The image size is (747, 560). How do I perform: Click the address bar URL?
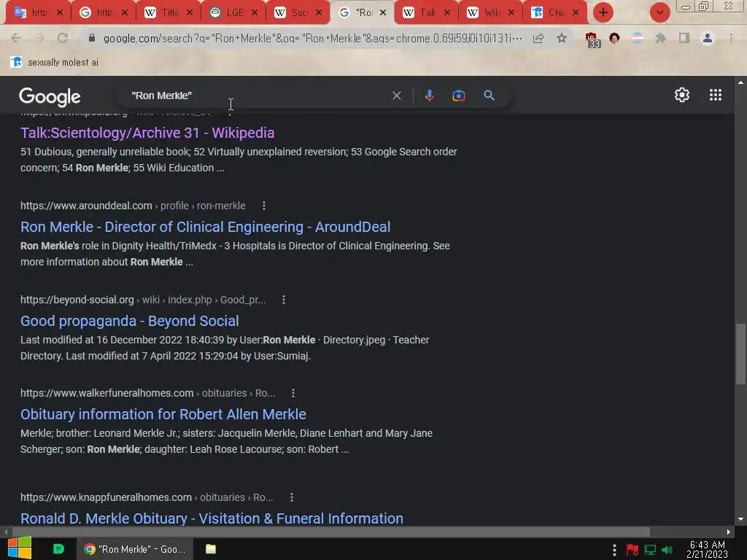(x=312, y=38)
